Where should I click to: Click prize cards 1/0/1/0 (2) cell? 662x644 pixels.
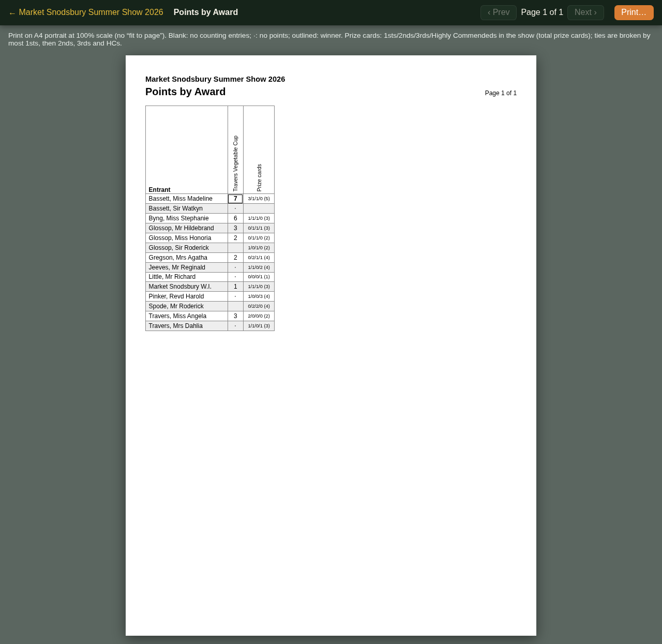coord(259,248)
